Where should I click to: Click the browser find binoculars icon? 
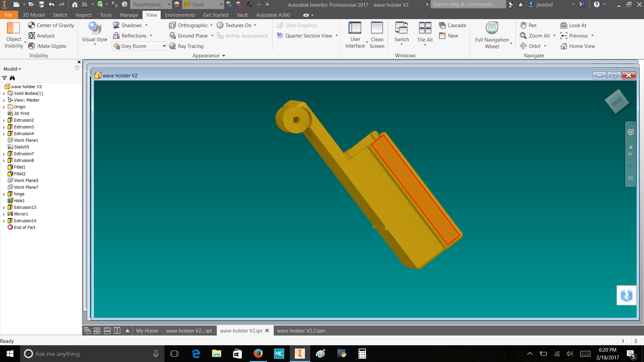[12, 78]
